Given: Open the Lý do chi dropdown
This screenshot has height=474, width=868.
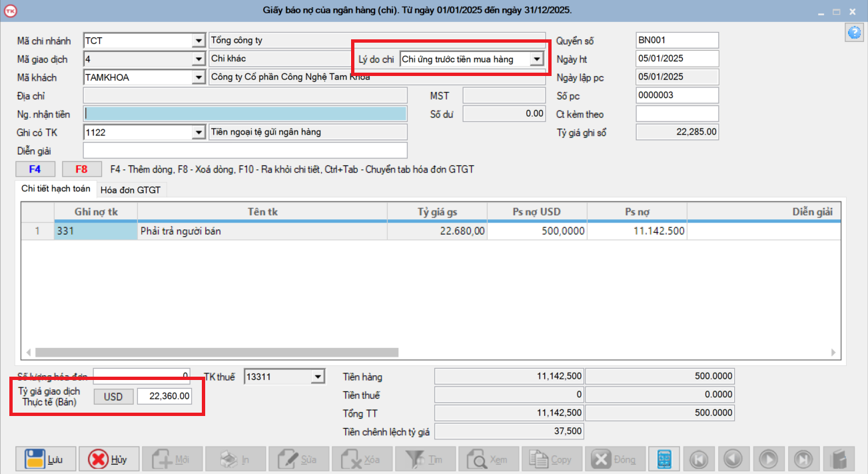Looking at the screenshot, I should (x=536, y=59).
